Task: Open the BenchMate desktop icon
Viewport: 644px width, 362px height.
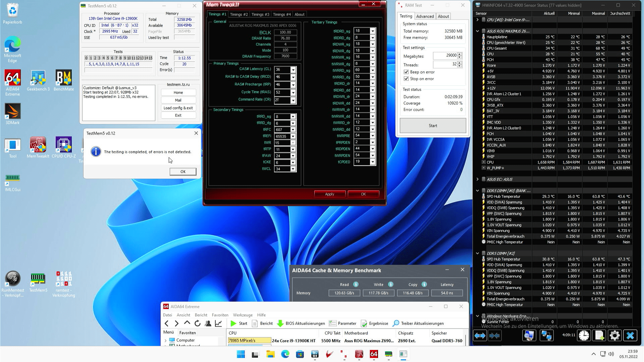Action: 63,80
